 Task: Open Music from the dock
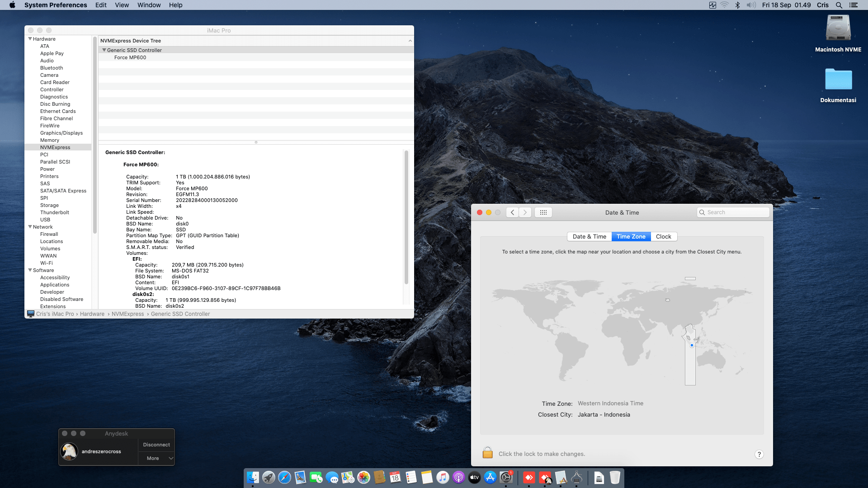pos(443,477)
